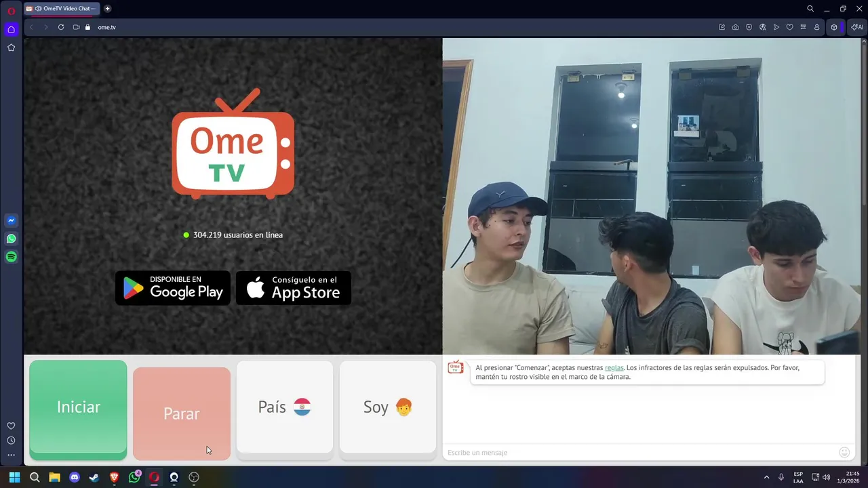The height and width of the screenshot is (488, 868).
Task: Click the Google Play download badge
Action: (x=173, y=288)
